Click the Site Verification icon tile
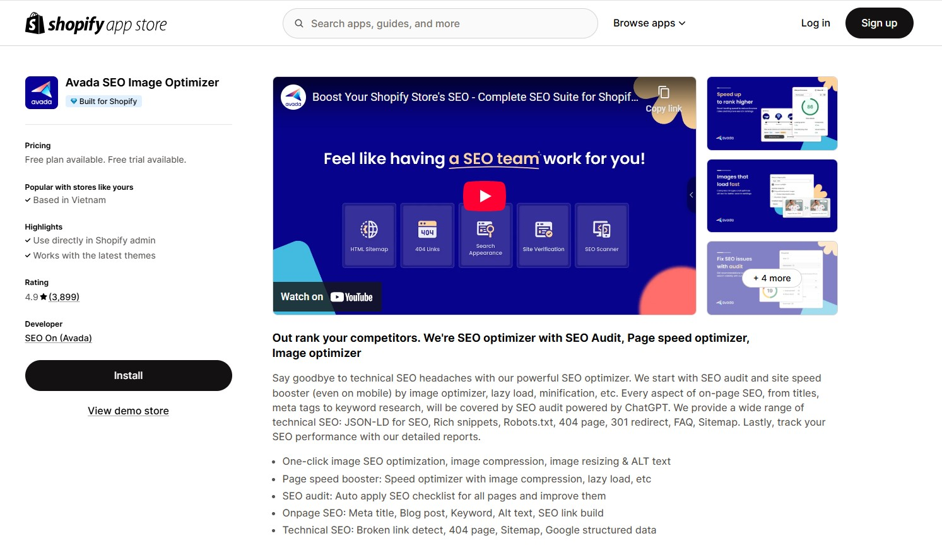Screen dimensions: 942x560 click(543, 235)
